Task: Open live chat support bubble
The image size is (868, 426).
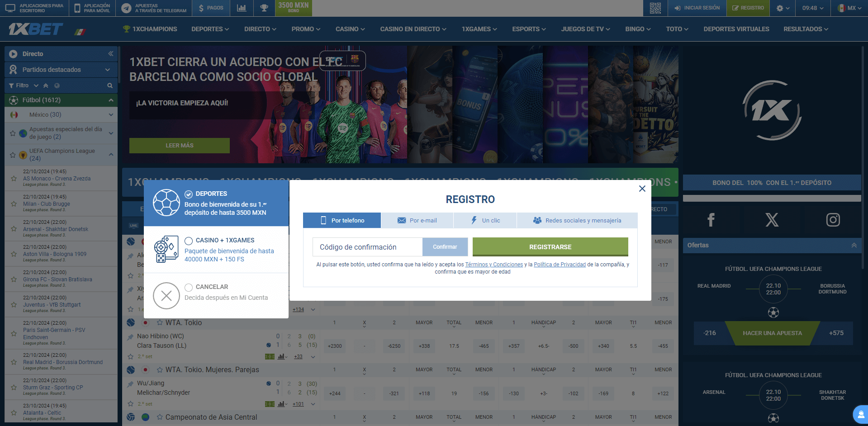Action: 860,415
